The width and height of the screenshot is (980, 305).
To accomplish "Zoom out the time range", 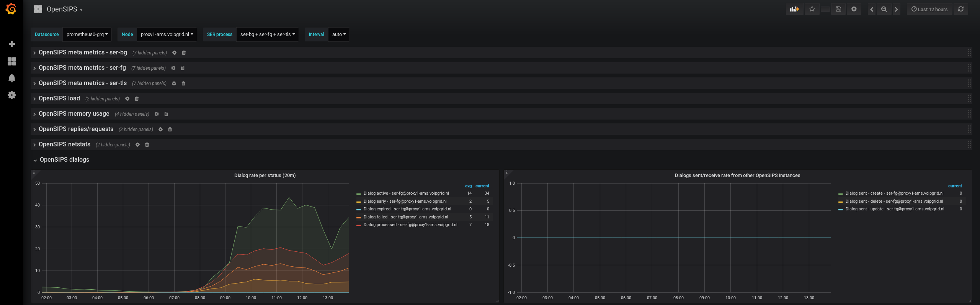I will pyautogui.click(x=884, y=9).
